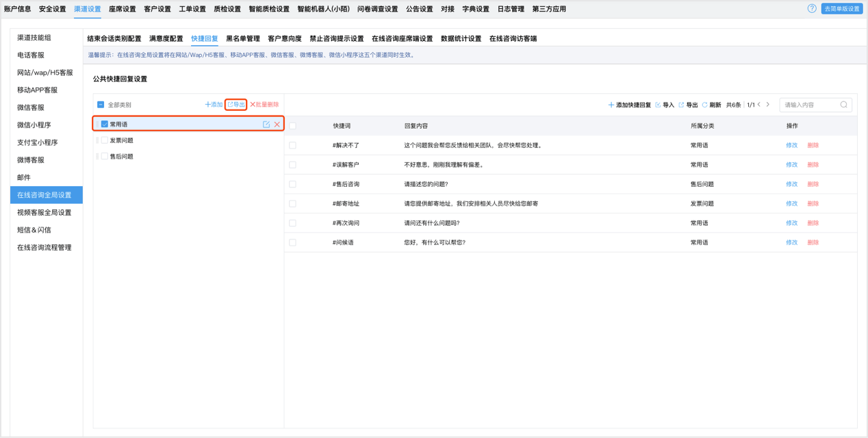
Task: Click 导入 import button in table toolbar
Action: click(x=665, y=105)
